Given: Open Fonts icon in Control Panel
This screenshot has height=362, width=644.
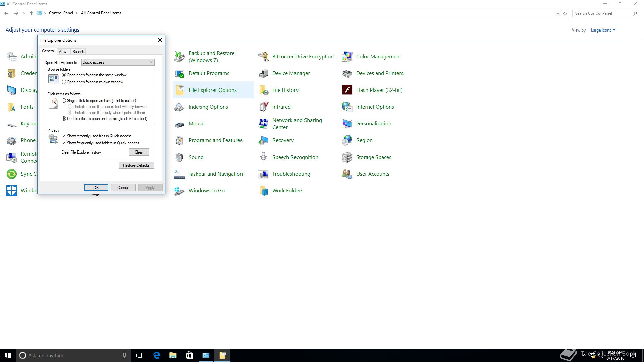Looking at the screenshot, I should pyautogui.click(x=12, y=107).
